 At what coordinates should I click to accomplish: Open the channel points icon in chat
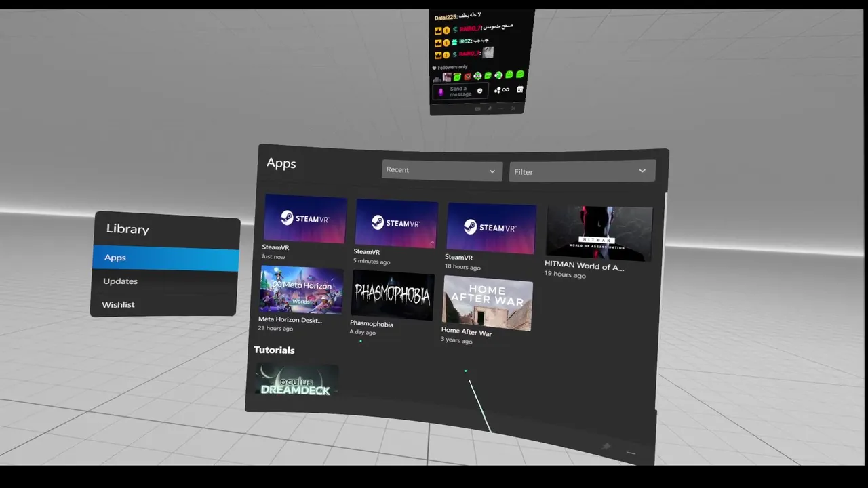[502, 89]
